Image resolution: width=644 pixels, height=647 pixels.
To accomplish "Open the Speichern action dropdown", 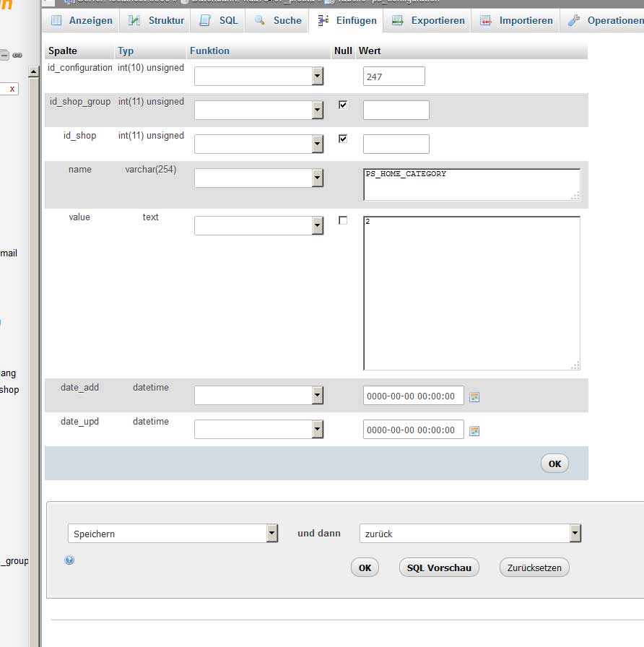I will point(173,533).
